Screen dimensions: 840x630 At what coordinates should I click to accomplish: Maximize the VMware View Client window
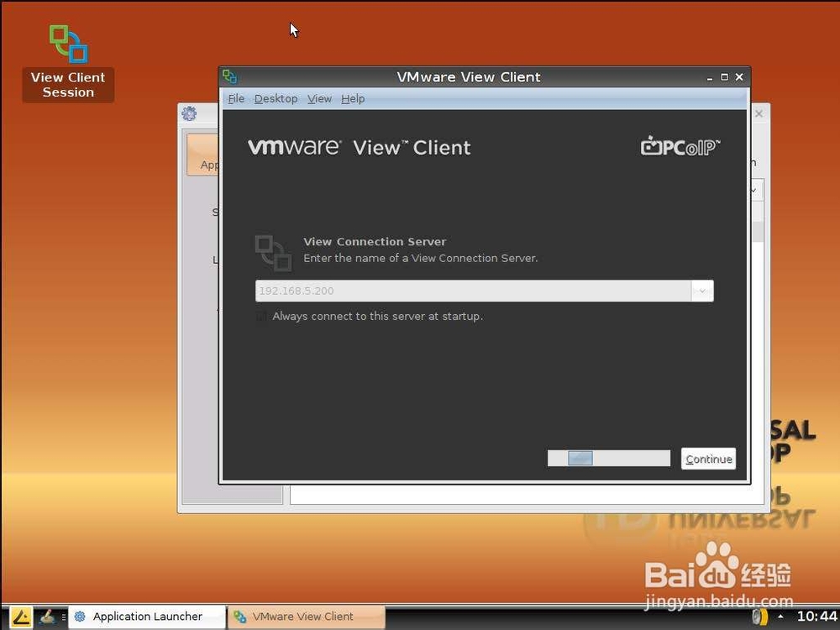pyautogui.click(x=724, y=77)
